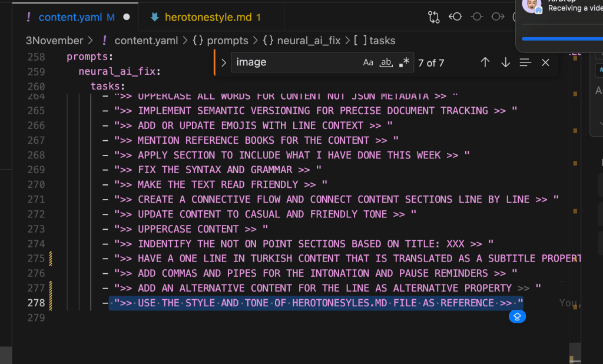
Task: Toggle Match Case in find widget
Action: click(368, 62)
